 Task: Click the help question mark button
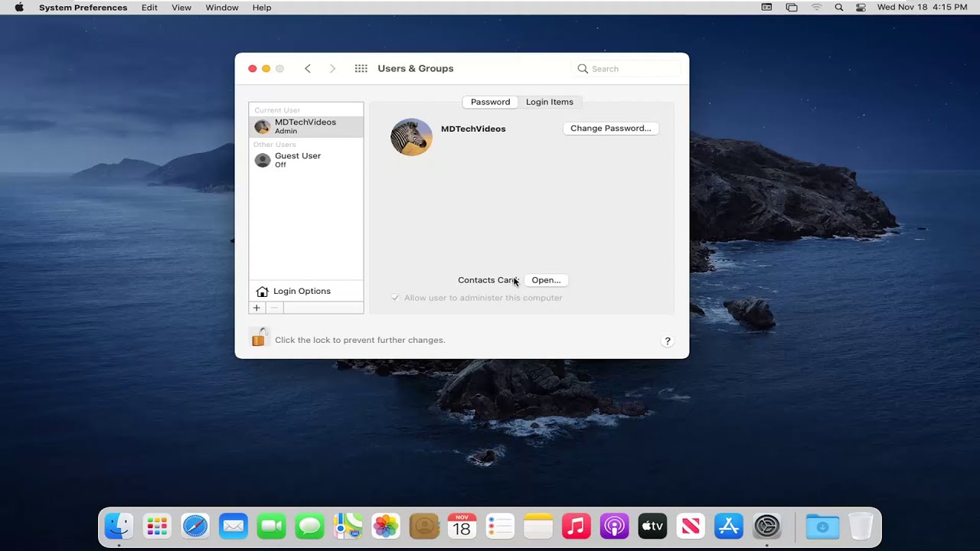[x=668, y=341]
